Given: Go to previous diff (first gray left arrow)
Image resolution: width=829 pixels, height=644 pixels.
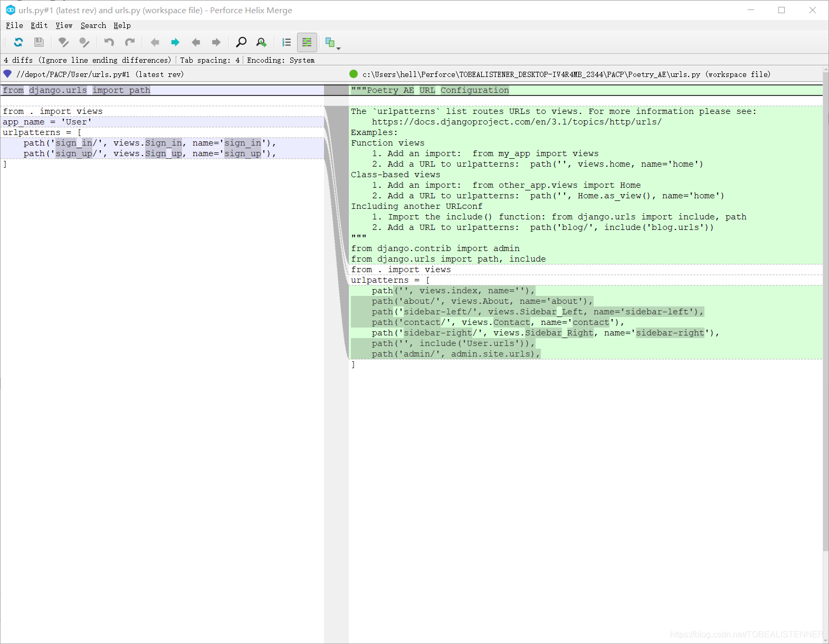Looking at the screenshot, I should [x=155, y=42].
